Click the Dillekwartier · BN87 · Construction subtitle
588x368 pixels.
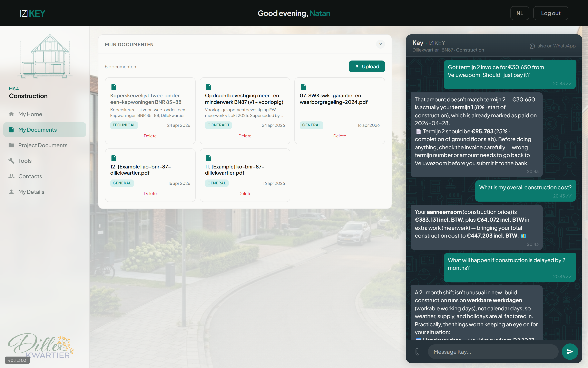click(x=448, y=50)
